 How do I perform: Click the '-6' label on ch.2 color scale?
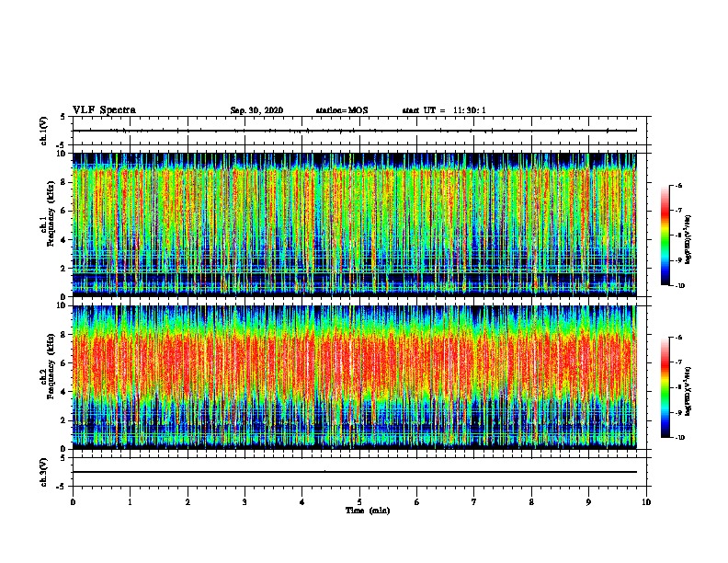679,338
